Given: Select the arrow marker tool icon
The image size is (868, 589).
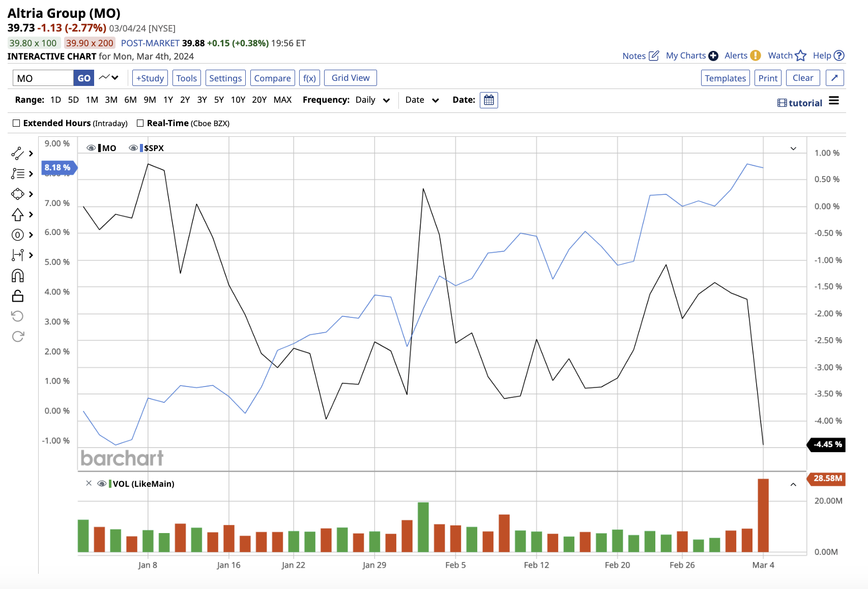Looking at the screenshot, I should (x=17, y=215).
